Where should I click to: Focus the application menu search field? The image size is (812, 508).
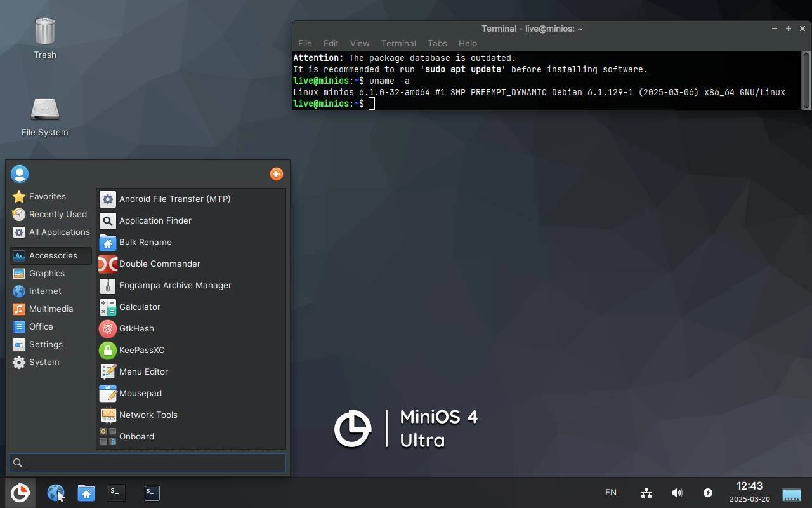pyautogui.click(x=147, y=463)
